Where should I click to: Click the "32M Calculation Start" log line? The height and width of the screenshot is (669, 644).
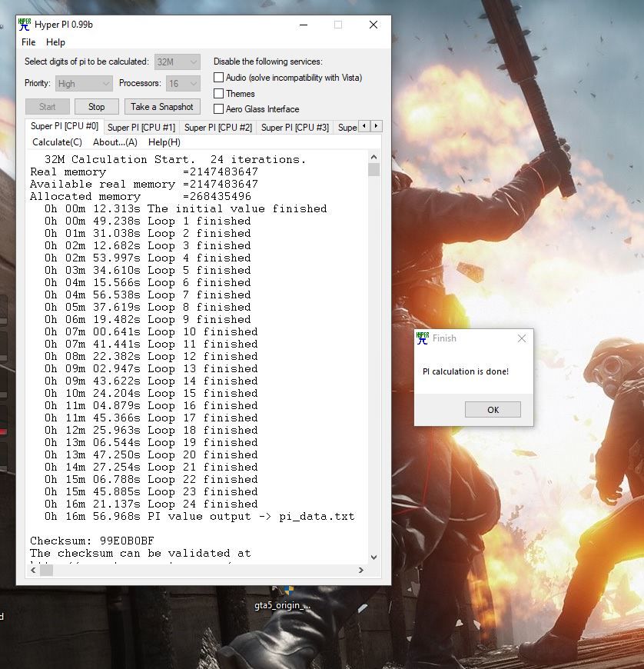click(x=175, y=160)
